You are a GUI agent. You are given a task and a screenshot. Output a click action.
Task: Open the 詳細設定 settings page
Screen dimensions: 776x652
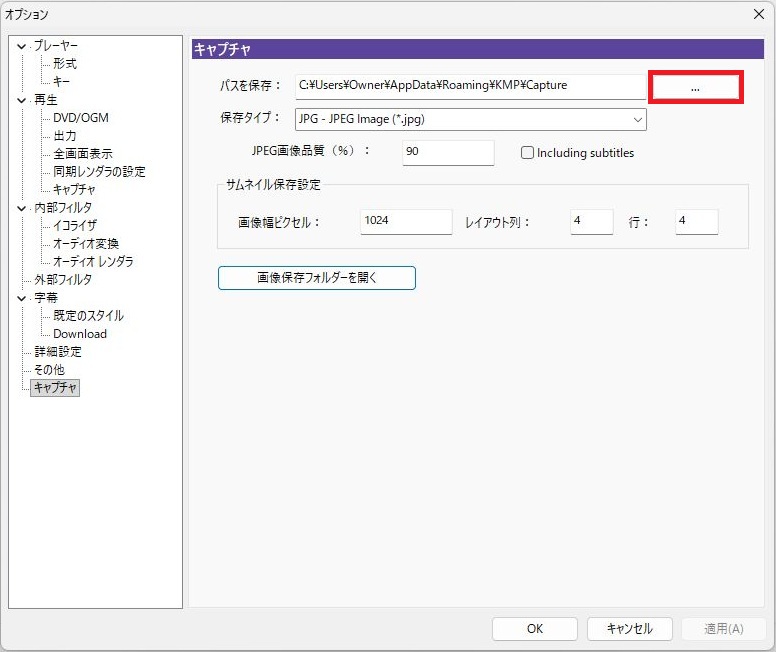tap(58, 352)
